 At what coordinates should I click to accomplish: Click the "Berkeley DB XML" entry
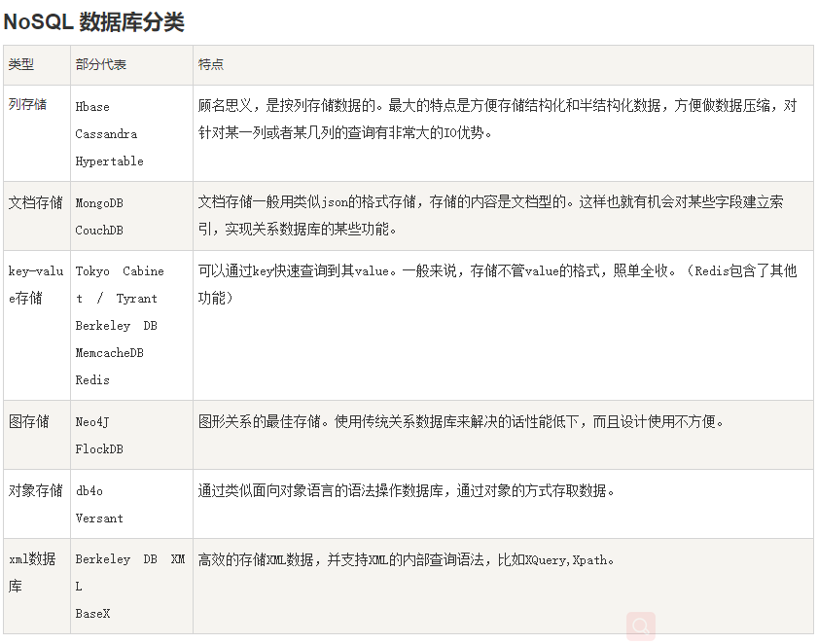[130, 573]
